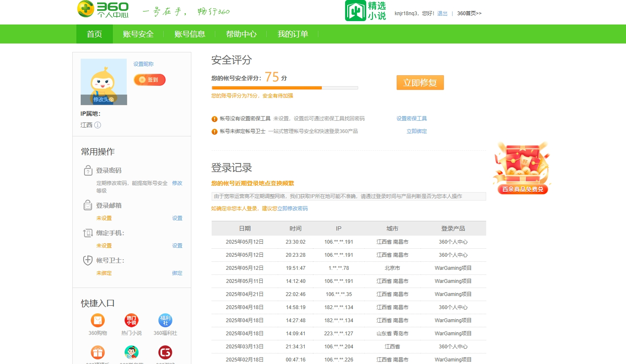Click the security score progress bar
626x364 pixels.
click(x=284, y=88)
